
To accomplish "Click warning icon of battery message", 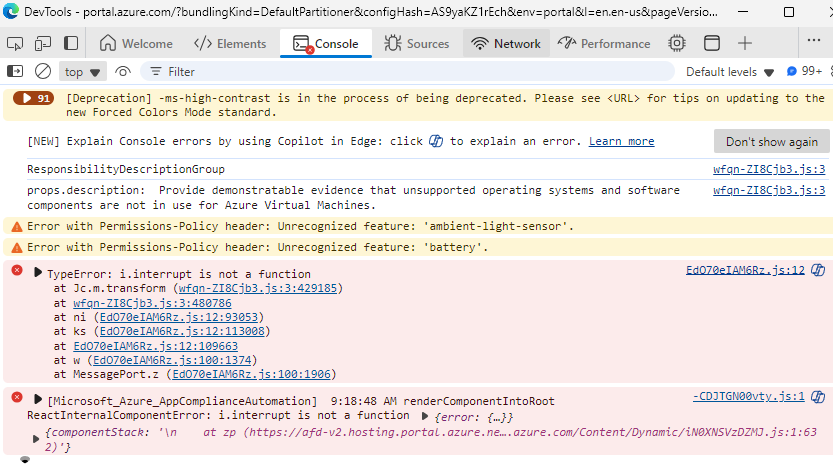I will [x=17, y=248].
